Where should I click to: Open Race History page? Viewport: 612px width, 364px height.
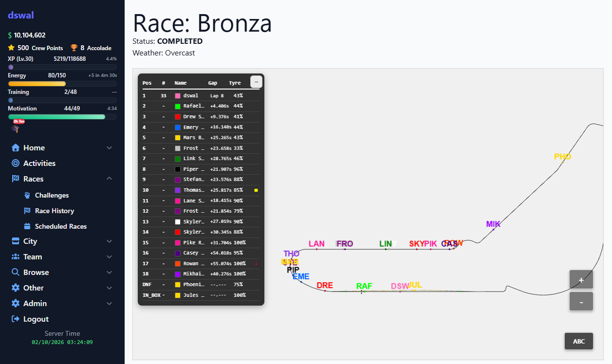tap(55, 211)
